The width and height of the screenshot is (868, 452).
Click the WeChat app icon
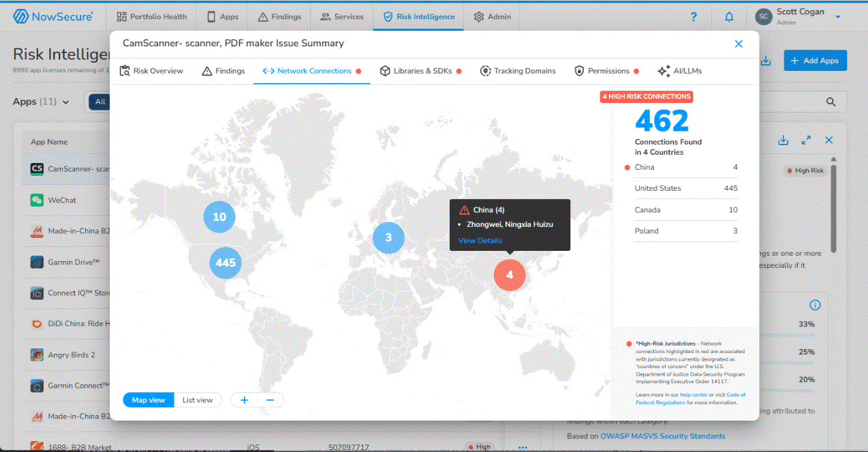tap(37, 200)
